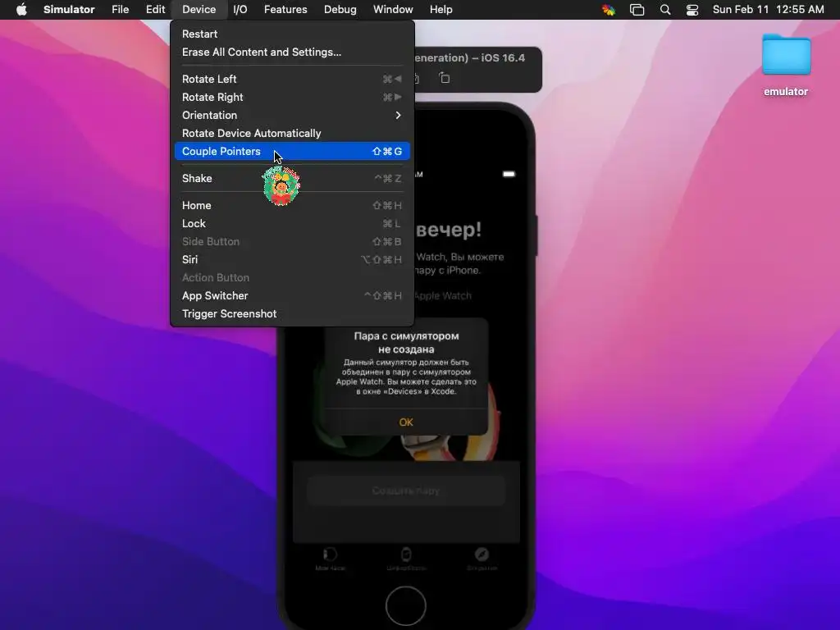Open the Apple menu
Image resolution: width=840 pixels, height=630 pixels.
(x=21, y=10)
